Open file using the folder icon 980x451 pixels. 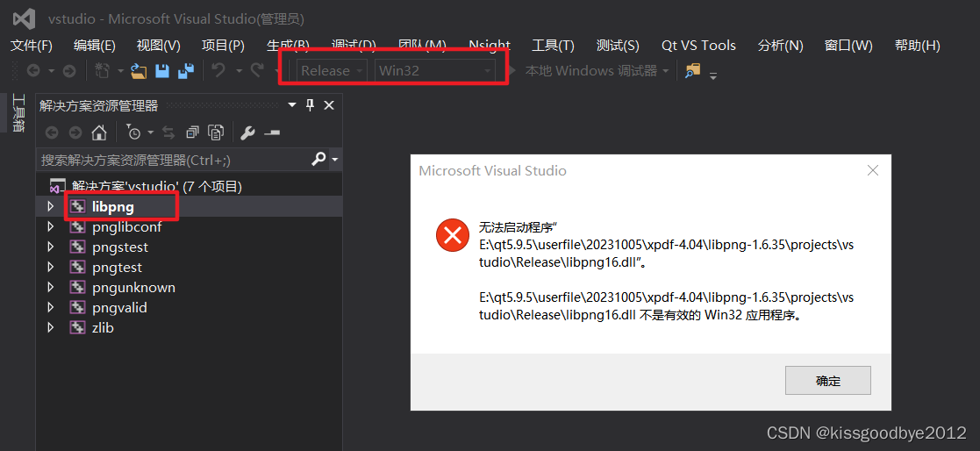point(139,71)
